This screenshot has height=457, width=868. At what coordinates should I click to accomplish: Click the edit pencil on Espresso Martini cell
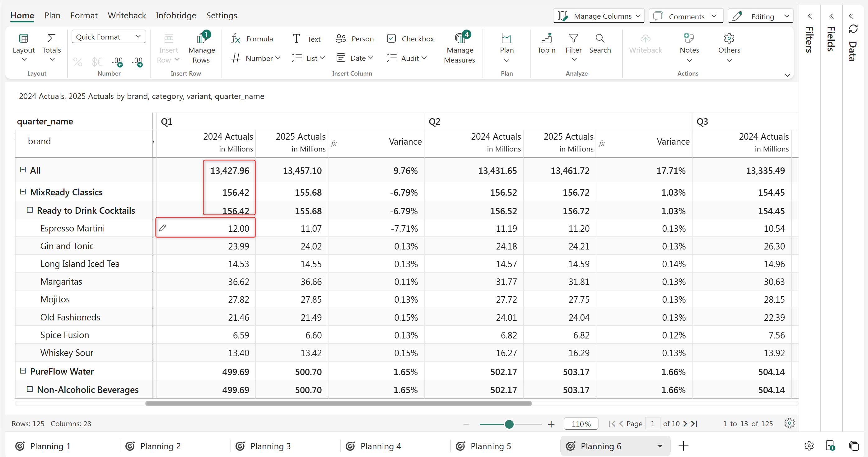pyautogui.click(x=163, y=228)
